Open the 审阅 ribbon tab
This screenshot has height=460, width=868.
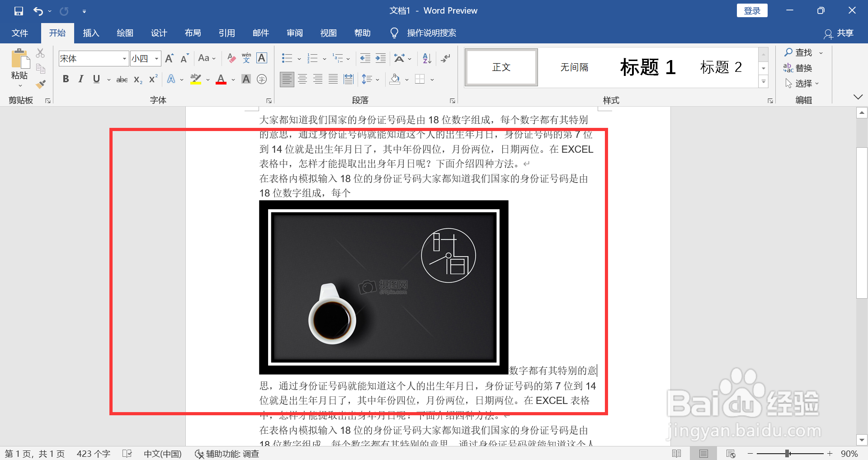[x=294, y=33]
